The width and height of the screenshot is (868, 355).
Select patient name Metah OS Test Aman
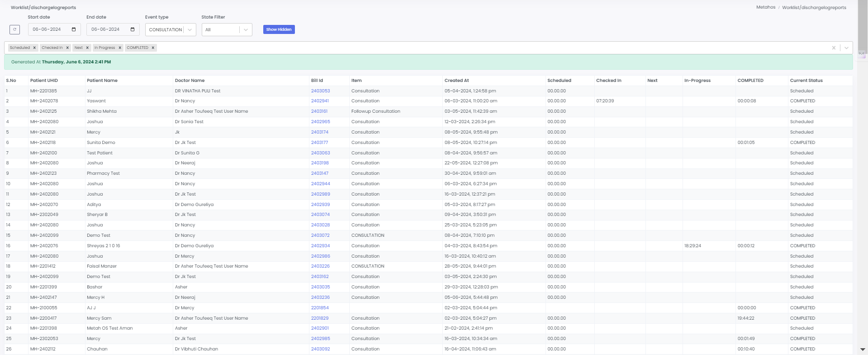tap(110, 328)
